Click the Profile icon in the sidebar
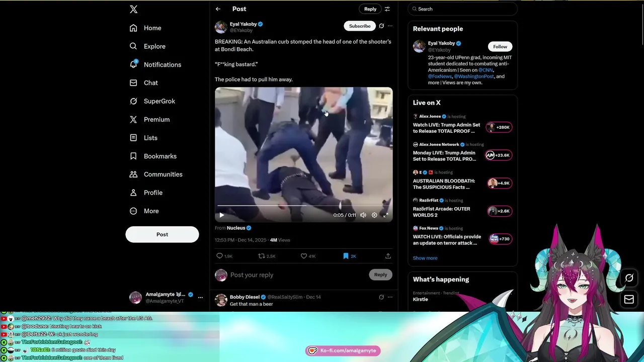 [x=133, y=193]
